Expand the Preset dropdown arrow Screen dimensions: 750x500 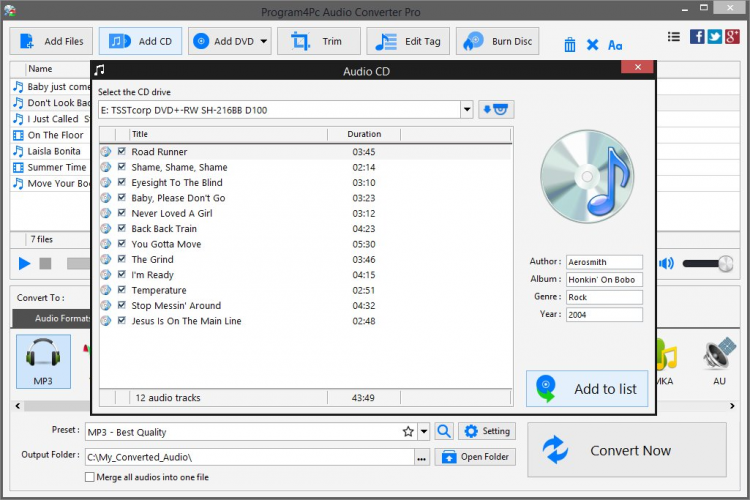[424, 432]
